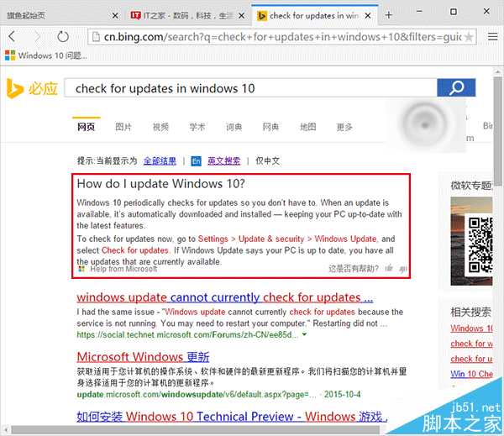504x436 pixels.
Task: Select the 地图 search category
Action: tap(308, 127)
